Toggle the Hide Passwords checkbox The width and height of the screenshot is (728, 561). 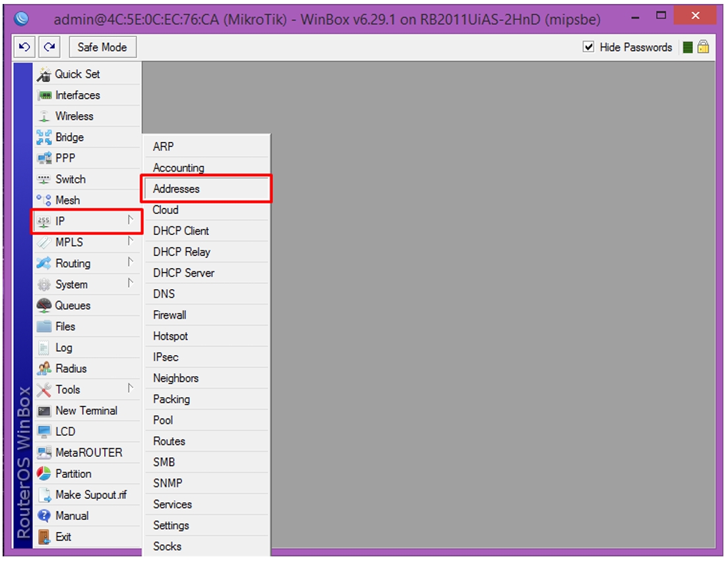click(588, 47)
